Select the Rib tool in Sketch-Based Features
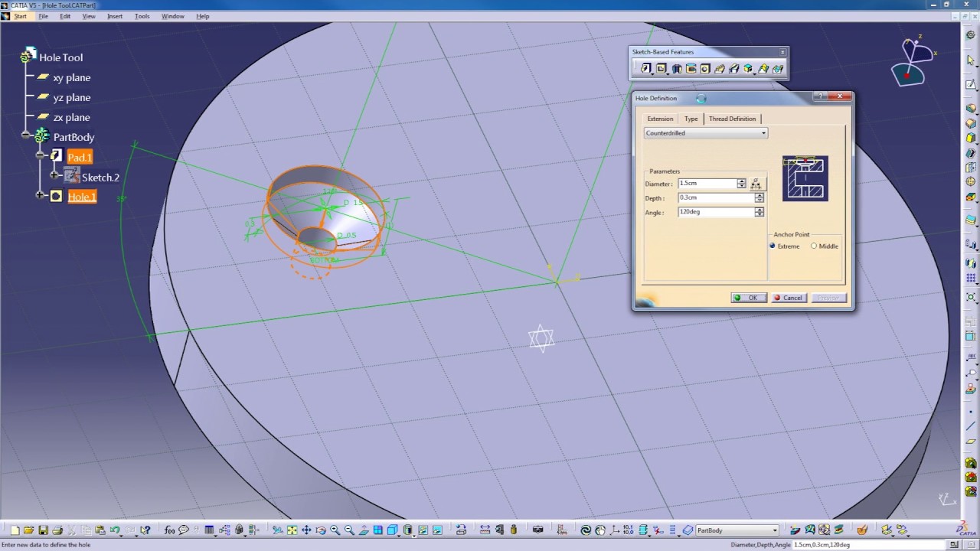 [720, 69]
